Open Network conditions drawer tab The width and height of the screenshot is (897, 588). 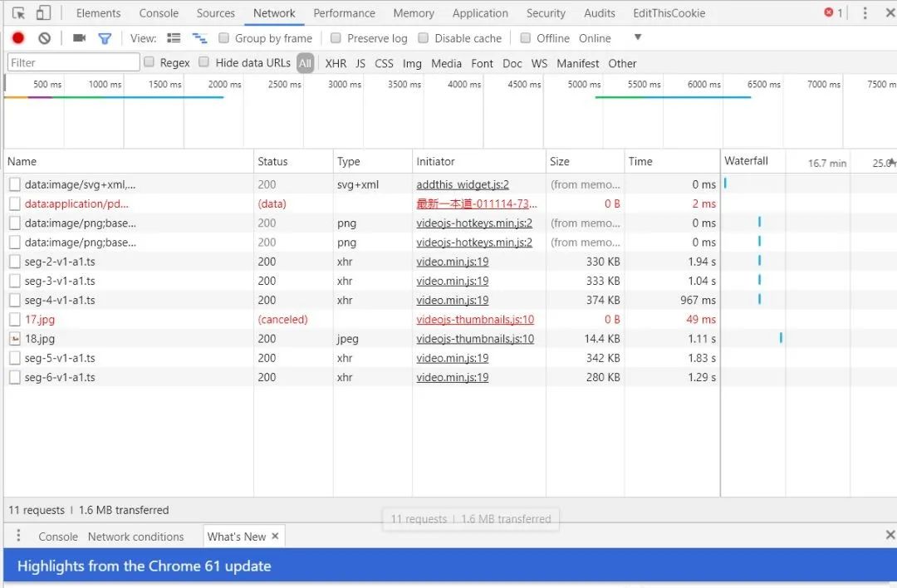point(135,537)
